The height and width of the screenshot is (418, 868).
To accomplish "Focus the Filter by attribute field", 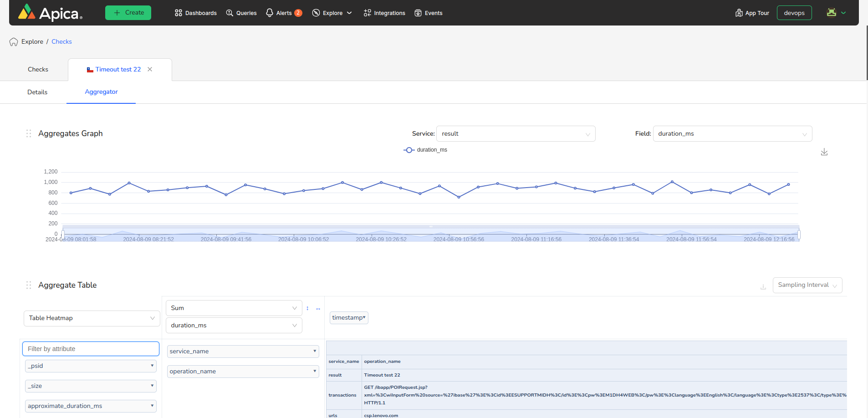I will [x=91, y=349].
